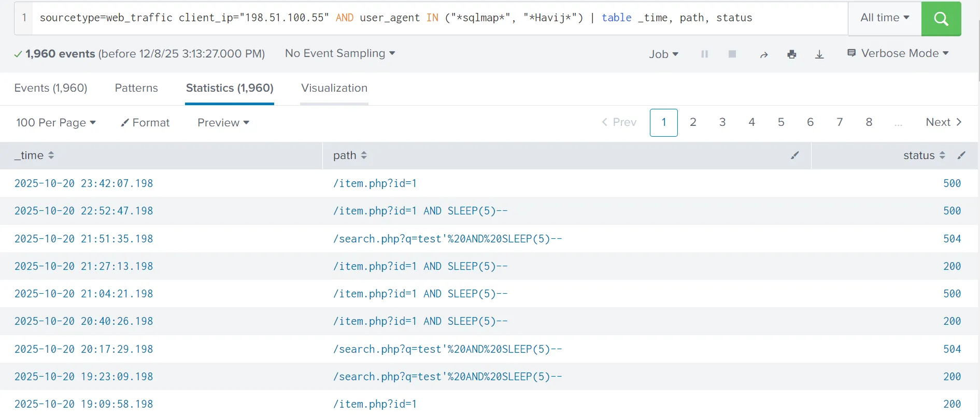Change the 100 Per Page setting

[56, 123]
